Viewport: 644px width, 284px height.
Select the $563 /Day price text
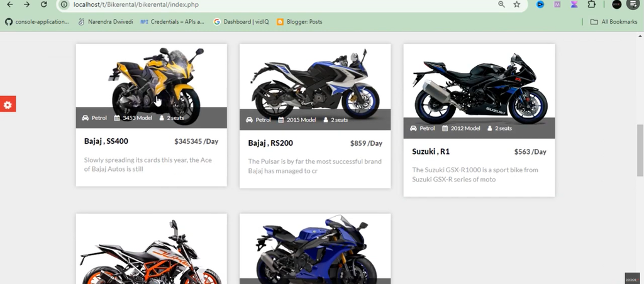[530, 151]
